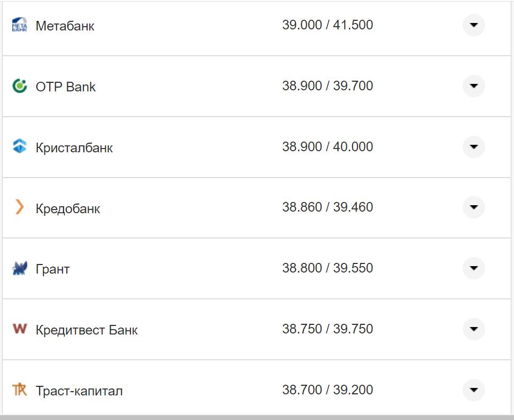Click the Кредитвест Банк name
The width and height of the screenshot is (514, 420).
87,330
